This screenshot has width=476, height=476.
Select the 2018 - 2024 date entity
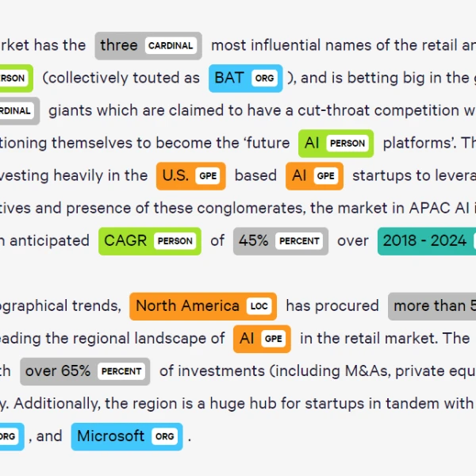427,241
